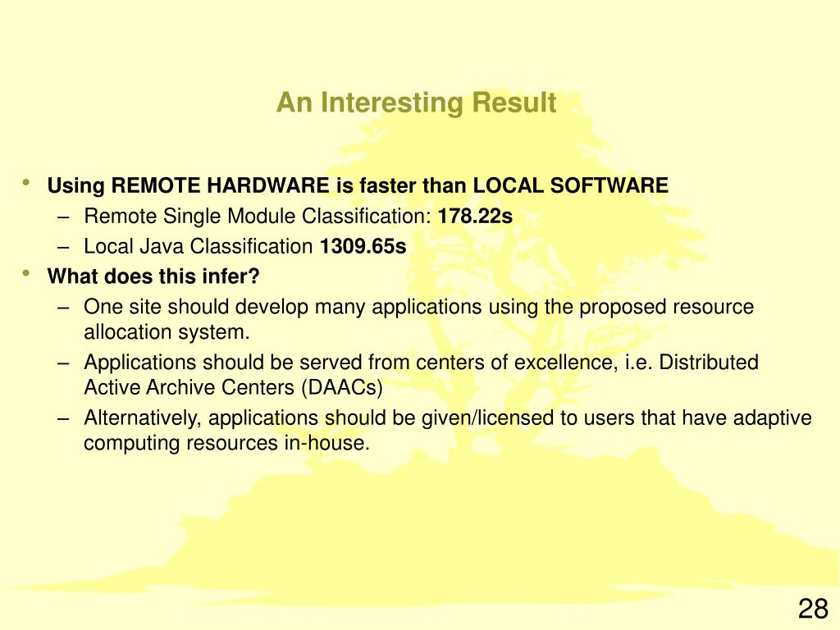Click the bullet "Using REMOTE HARDWARE is faster than LOCAL SOFTWARE"
This screenshot has width=840, height=630.
pos(358,185)
